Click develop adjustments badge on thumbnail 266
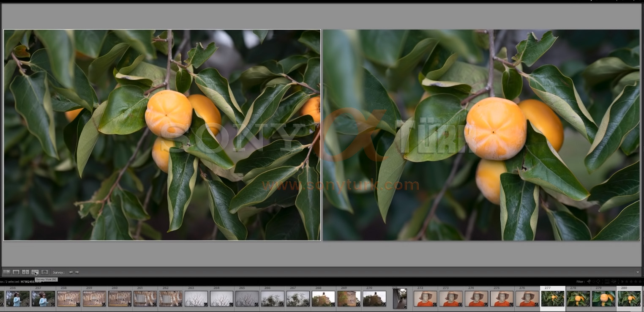The height and width of the screenshot is (312, 644). point(282,304)
